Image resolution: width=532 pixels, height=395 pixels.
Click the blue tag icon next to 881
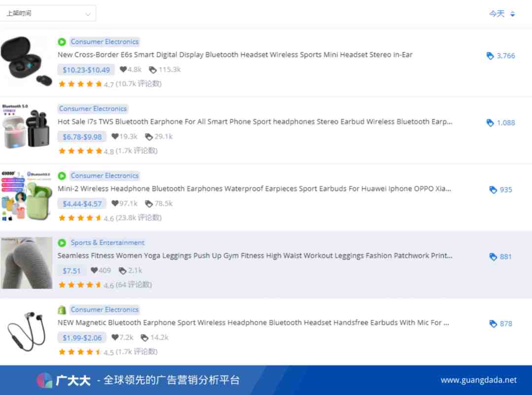tap(493, 256)
